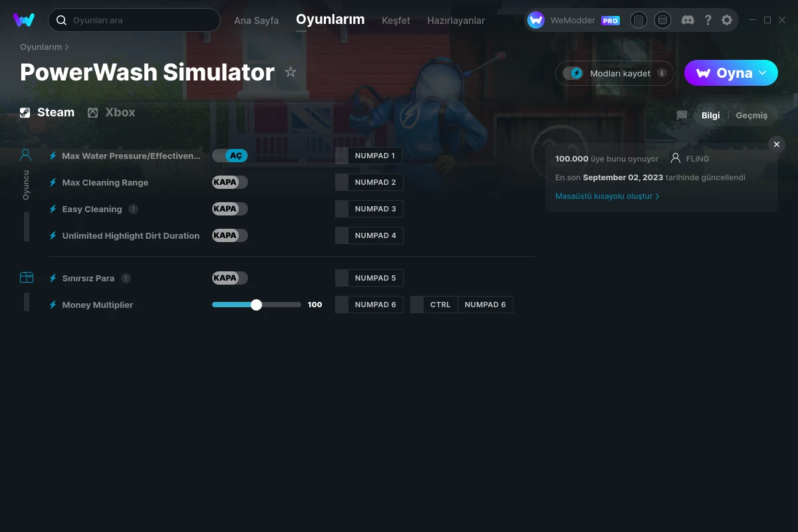Open the Oyunlarım tab
Image resolution: width=798 pixels, height=532 pixels.
(331, 19)
